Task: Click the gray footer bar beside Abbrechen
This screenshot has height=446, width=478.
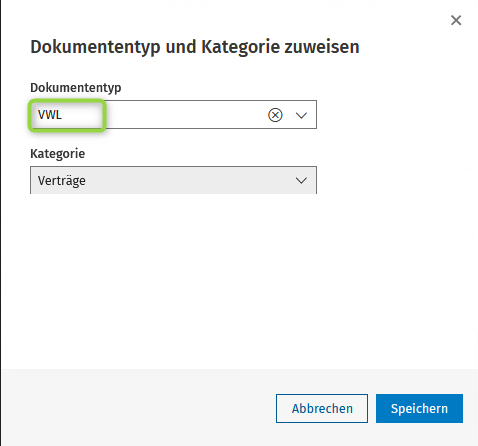Action: pyautogui.click(x=140, y=408)
